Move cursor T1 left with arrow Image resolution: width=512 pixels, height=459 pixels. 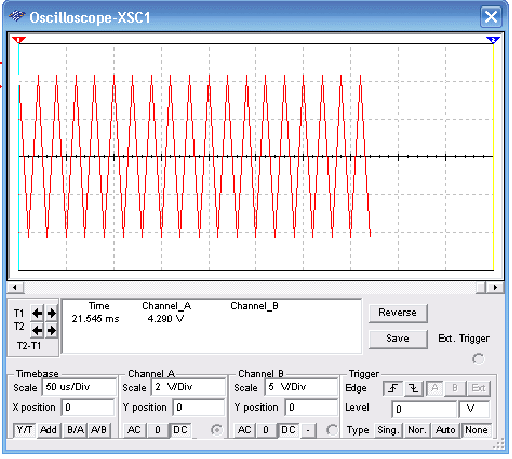point(37,313)
